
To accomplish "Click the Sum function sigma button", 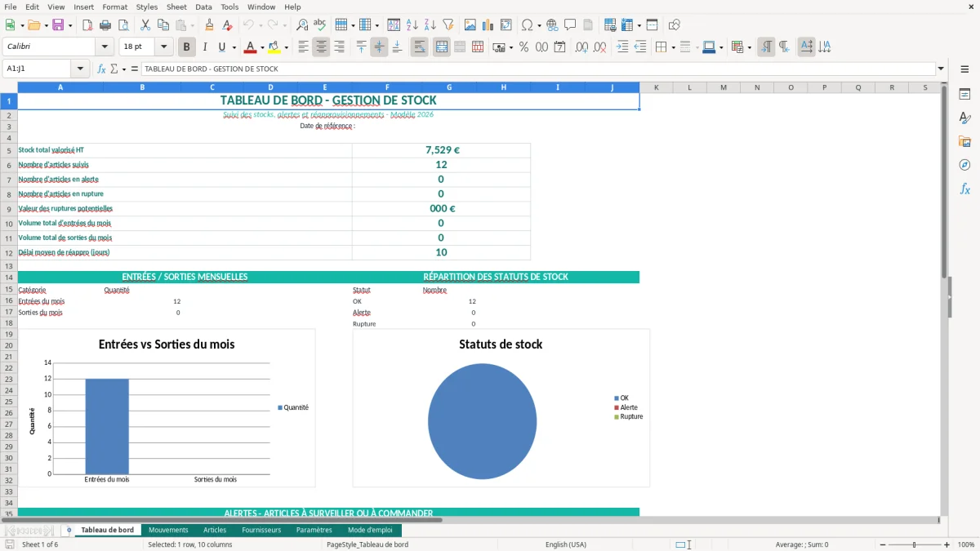I will [x=114, y=69].
